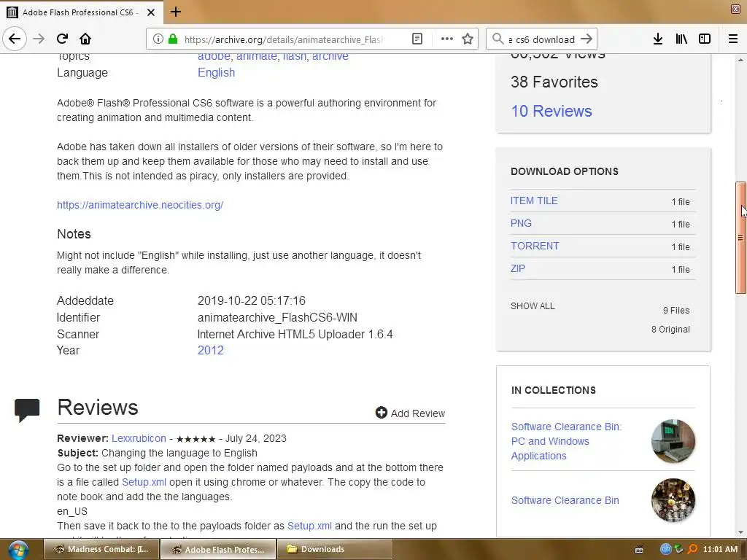Toggle reader view icon in address bar
The image size is (747, 560).
tap(417, 39)
